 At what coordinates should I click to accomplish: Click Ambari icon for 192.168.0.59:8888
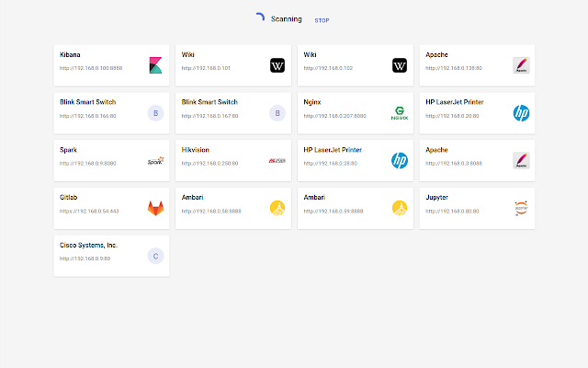(x=400, y=209)
